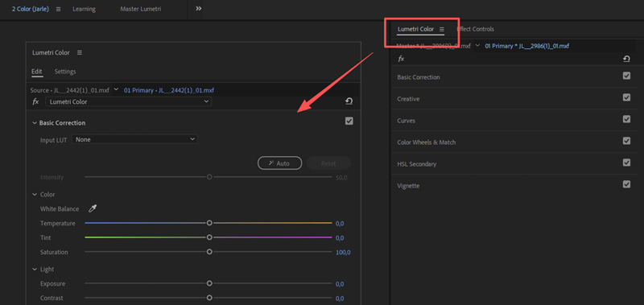The width and height of the screenshot is (644, 305).
Task: Click the Temperature slider handle
Action: 209,223
